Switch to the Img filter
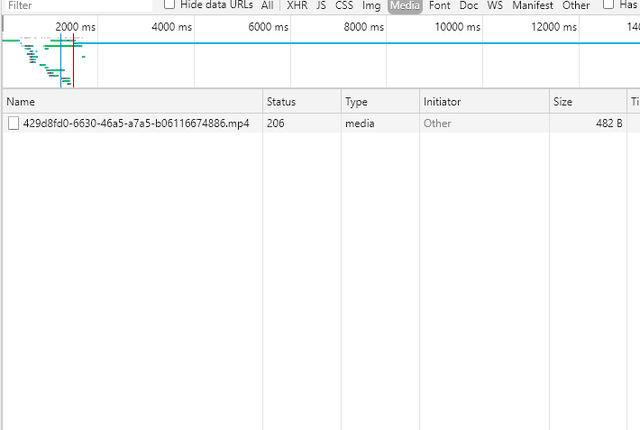This screenshot has height=430, width=640. pyautogui.click(x=371, y=5)
